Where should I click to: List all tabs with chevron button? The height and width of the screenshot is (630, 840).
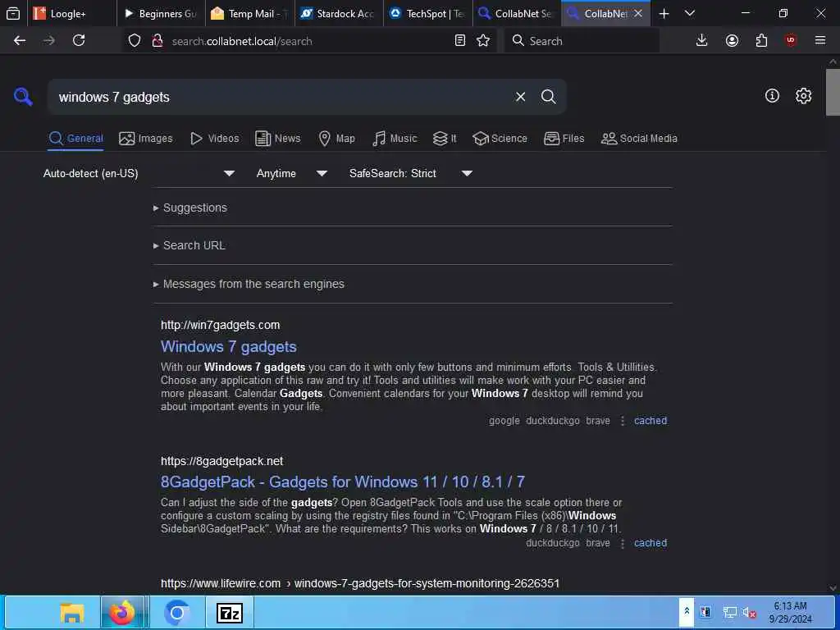(x=690, y=14)
